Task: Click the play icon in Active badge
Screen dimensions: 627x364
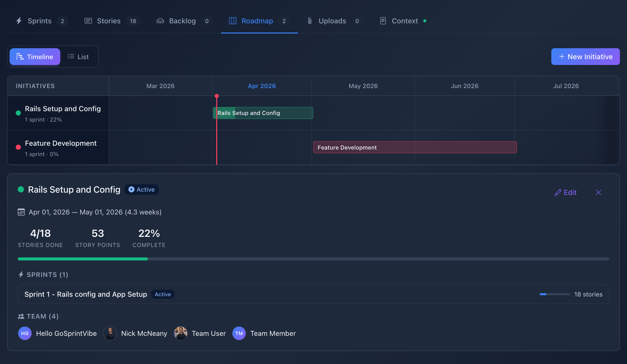Action: tap(131, 190)
